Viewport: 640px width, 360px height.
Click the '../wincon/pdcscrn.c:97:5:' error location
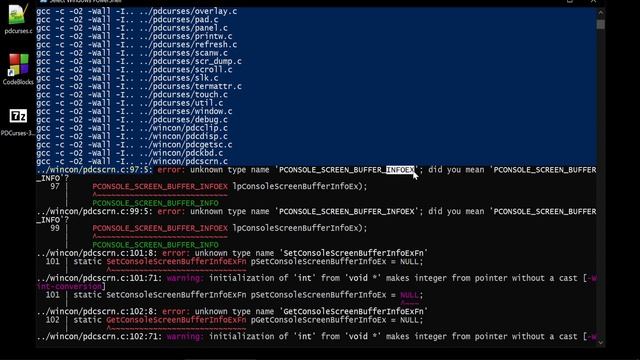coord(94,170)
